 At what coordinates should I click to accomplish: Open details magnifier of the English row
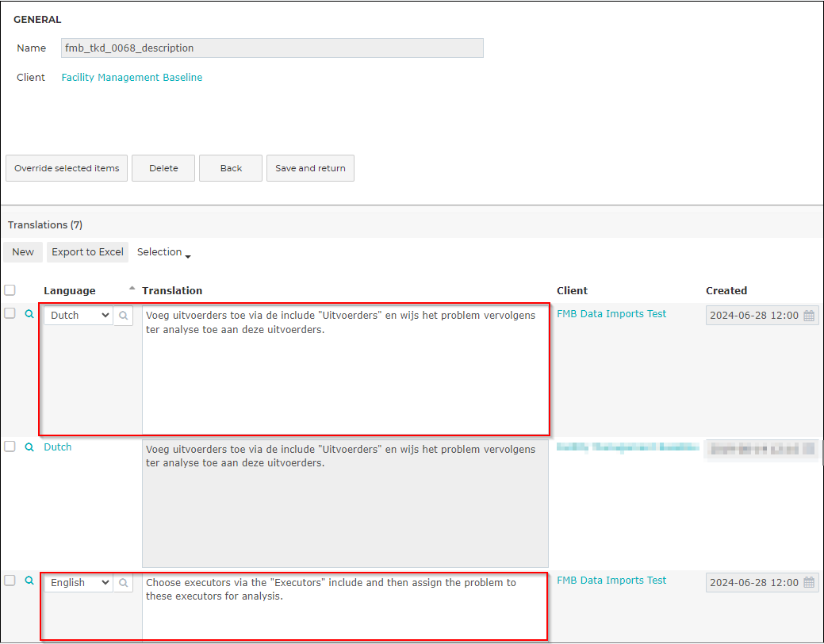point(29,581)
